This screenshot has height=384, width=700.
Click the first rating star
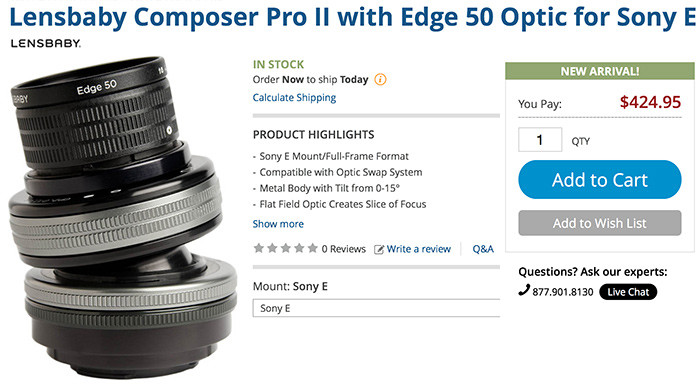point(258,248)
